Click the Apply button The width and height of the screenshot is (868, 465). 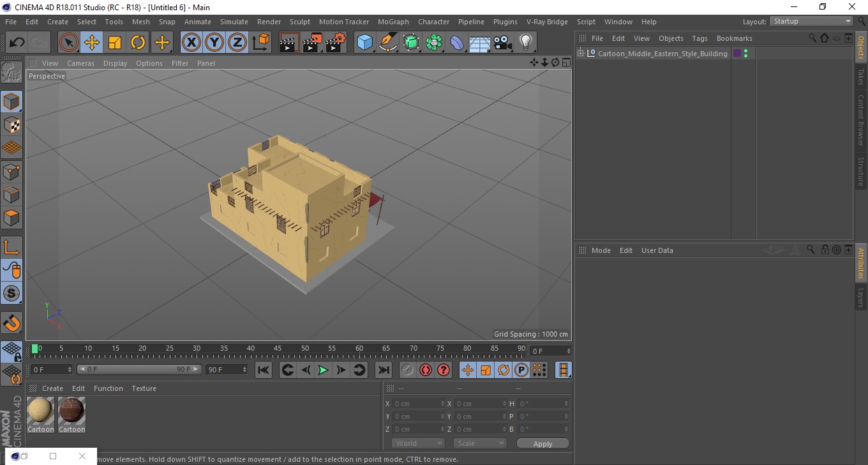click(x=542, y=444)
